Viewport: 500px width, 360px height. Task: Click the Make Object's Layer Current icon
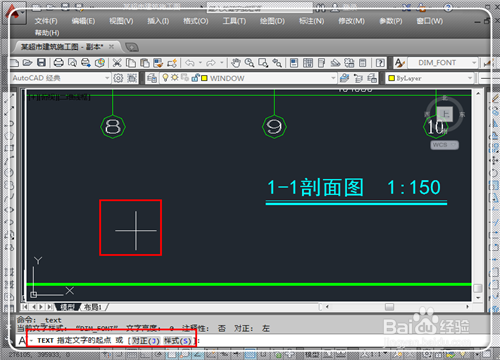344,78
